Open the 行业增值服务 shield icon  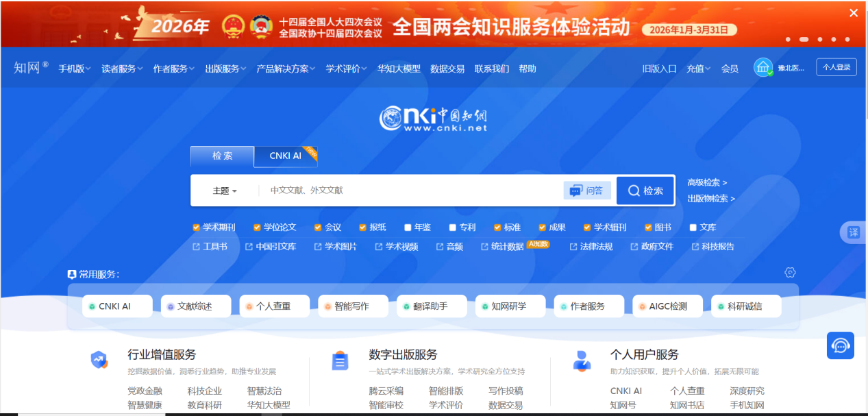[x=99, y=360]
